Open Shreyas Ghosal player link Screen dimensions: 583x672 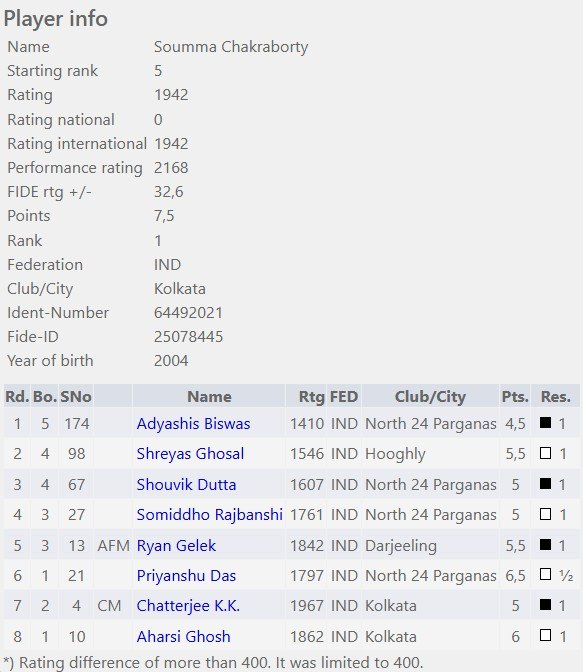190,453
